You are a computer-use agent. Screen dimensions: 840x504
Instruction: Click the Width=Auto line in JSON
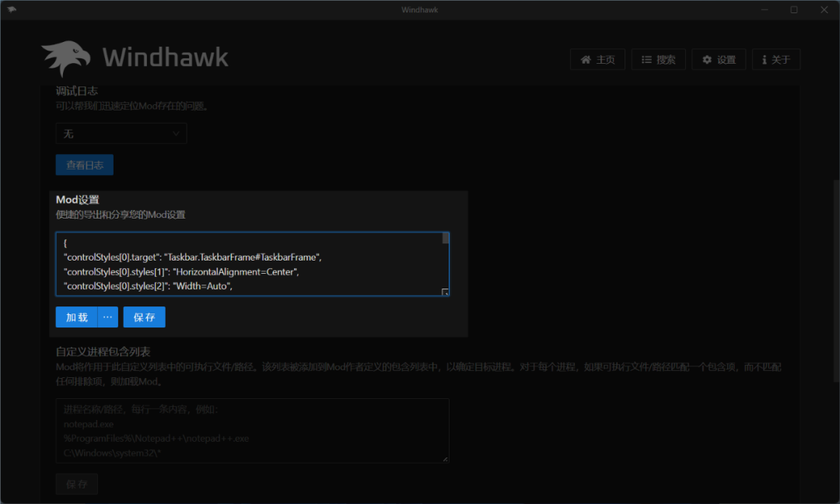148,286
